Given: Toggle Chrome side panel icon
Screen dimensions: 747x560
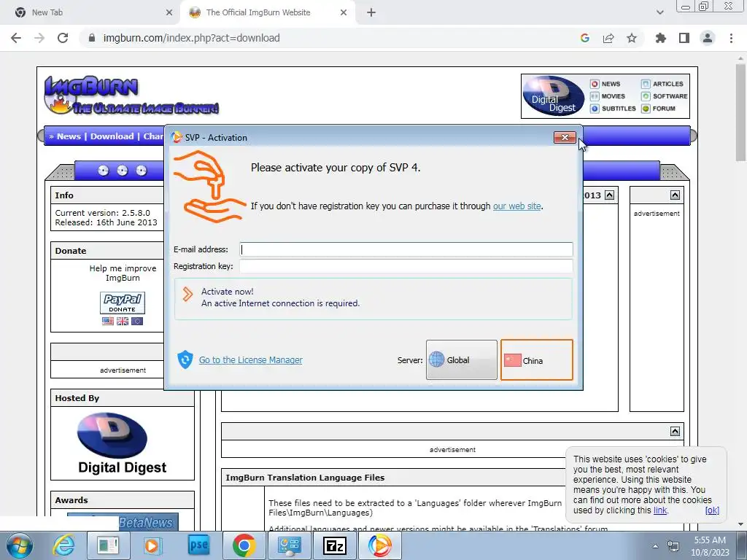Looking at the screenshot, I should (x=684, y=38).
